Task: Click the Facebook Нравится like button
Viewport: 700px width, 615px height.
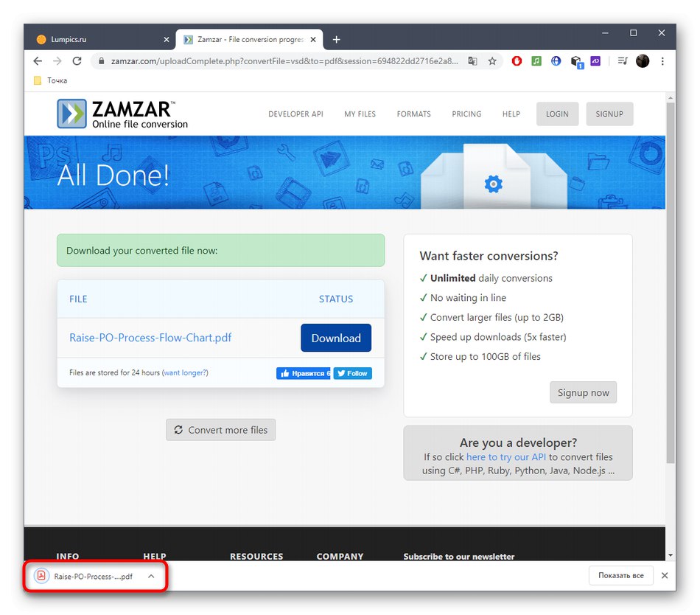Action: 303,373
